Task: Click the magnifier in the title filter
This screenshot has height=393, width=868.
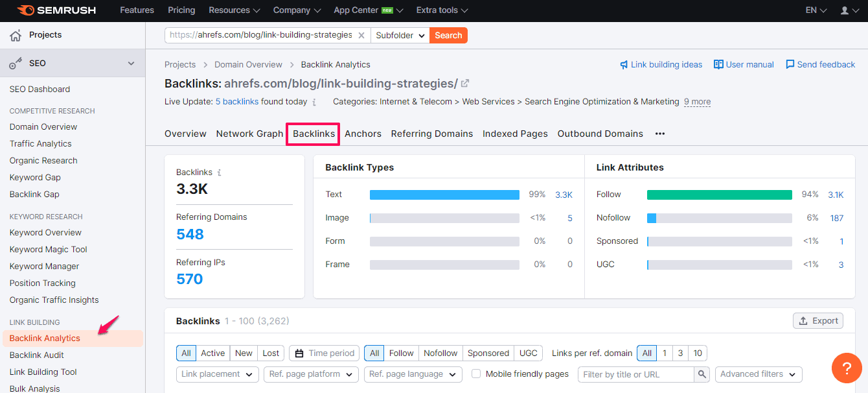Action: tap(702, 374)
